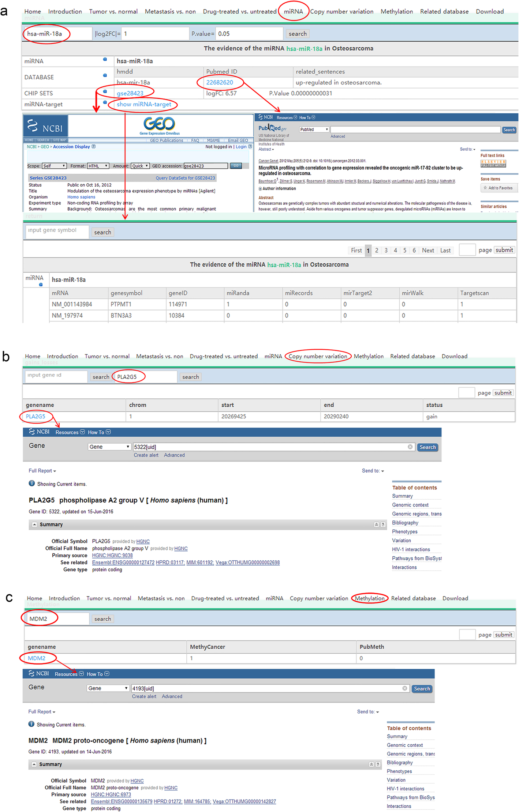519x812 pixels.
Task: Clear the 5322[uid] Gene search field
Action: pyautogui.click(x=410, y=447)
